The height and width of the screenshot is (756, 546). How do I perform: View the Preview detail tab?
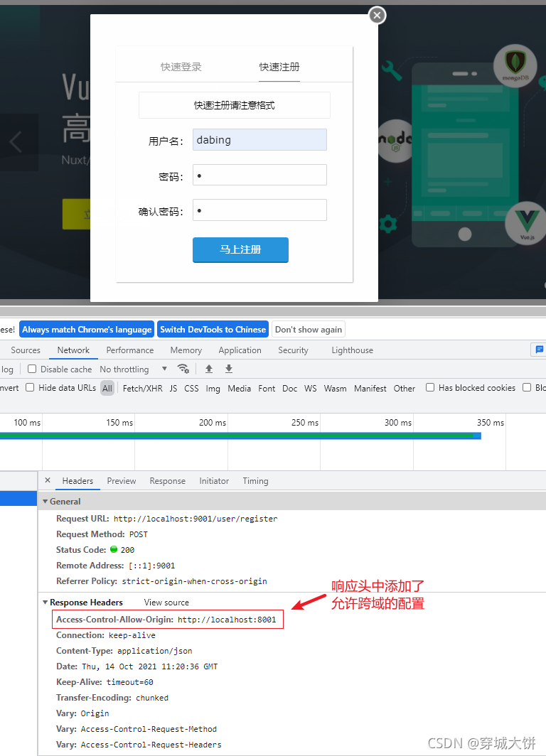coord(122,481)
